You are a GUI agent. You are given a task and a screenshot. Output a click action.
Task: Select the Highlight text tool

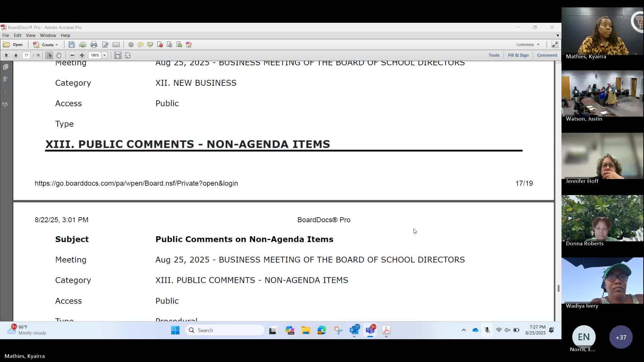pos(150,45)
